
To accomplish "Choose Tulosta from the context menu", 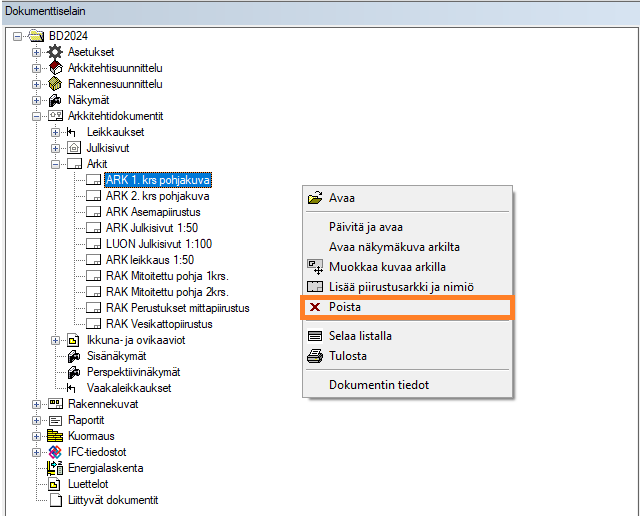I will tap(407, 356).
